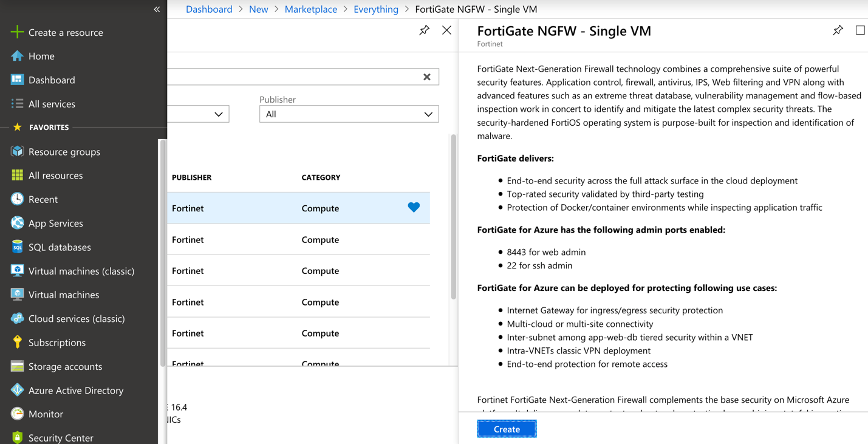Open the dropdown left of Publisher
Screen dimensions: 868x444
tap(198, 114)
